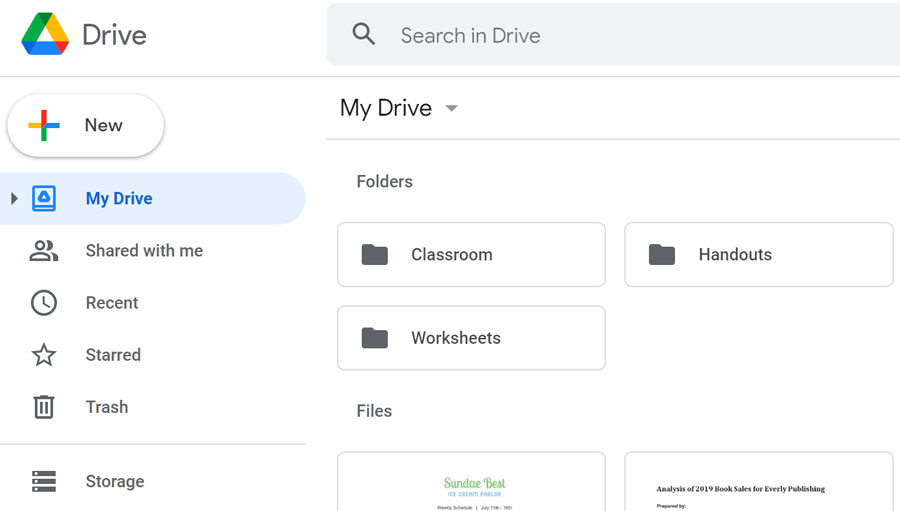Click the Trash bin icon

pos(44,407)
